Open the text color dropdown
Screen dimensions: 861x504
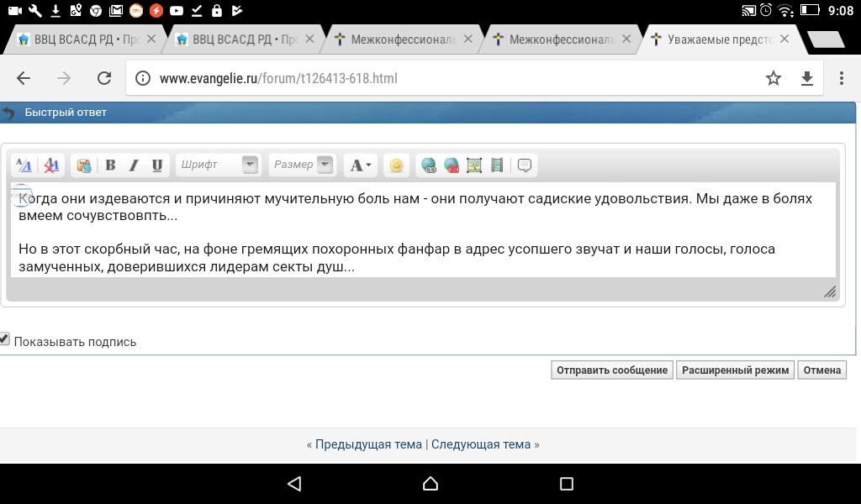[x=361, y=165]
